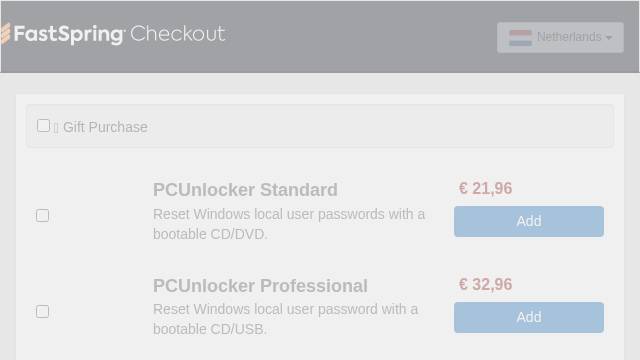The width and height of the screenshot is (640, 360).
Task: Select the Gift Purchase label text
Action: 105,127
